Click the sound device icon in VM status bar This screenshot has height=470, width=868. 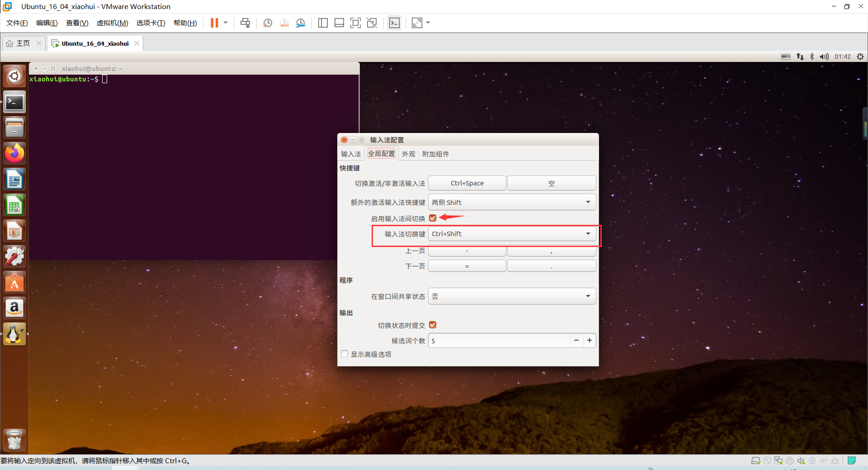point(801,461)
